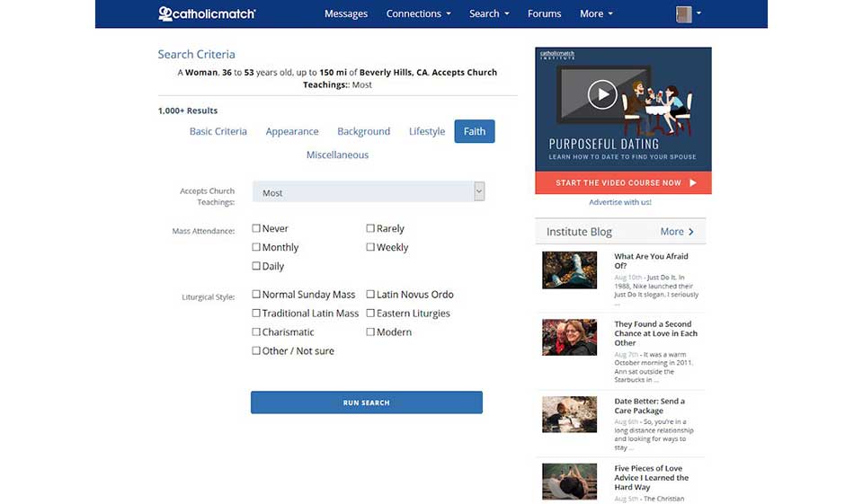The height and width of the screenshot is (504, 863).
Task: Expand the Accepts Church Teachings dropdown
Action: 369,192
